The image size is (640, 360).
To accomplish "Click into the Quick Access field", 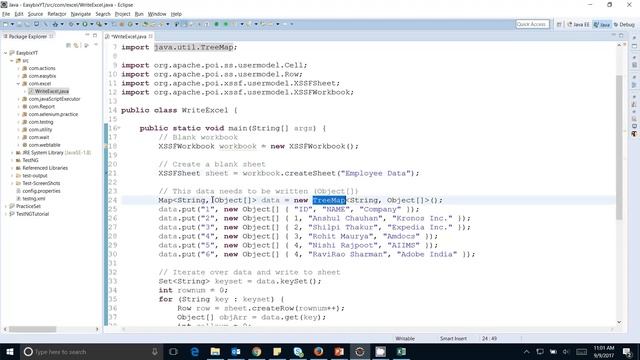I will point(532,24).
